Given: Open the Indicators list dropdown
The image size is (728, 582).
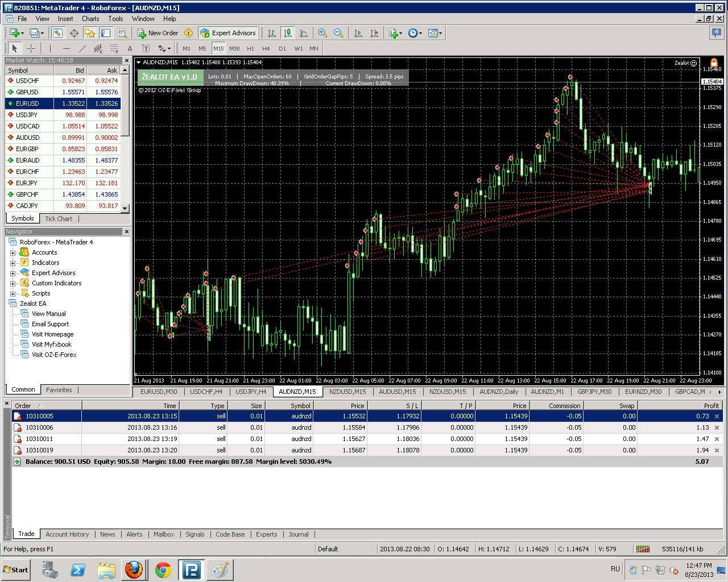Looking at the screenshot, I should tap(395, 33).
